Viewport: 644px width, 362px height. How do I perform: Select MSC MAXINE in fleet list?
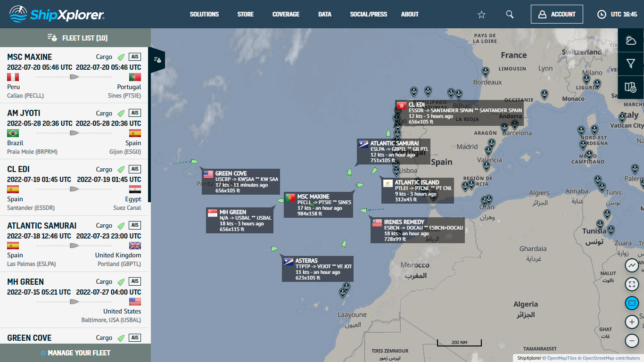tap(74, 75)
